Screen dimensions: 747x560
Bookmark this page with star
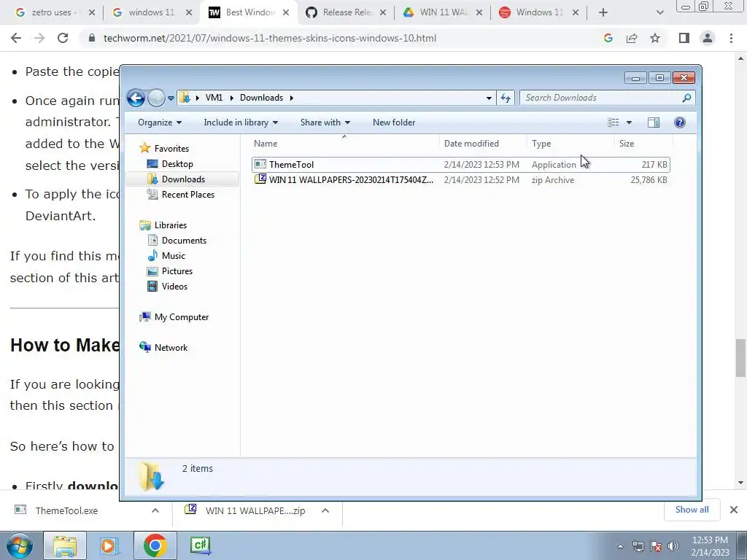(655, 38)
